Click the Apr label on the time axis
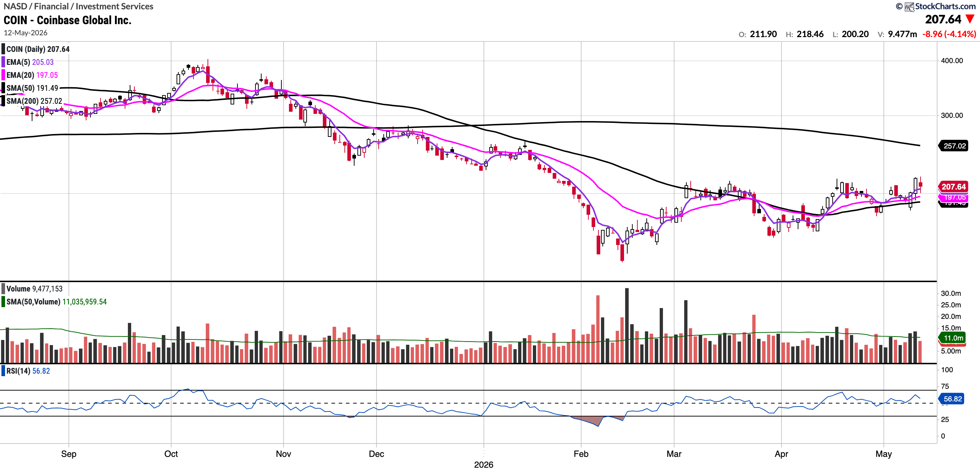The width and height of the screenshot is (980, 472). pos(781,454)
